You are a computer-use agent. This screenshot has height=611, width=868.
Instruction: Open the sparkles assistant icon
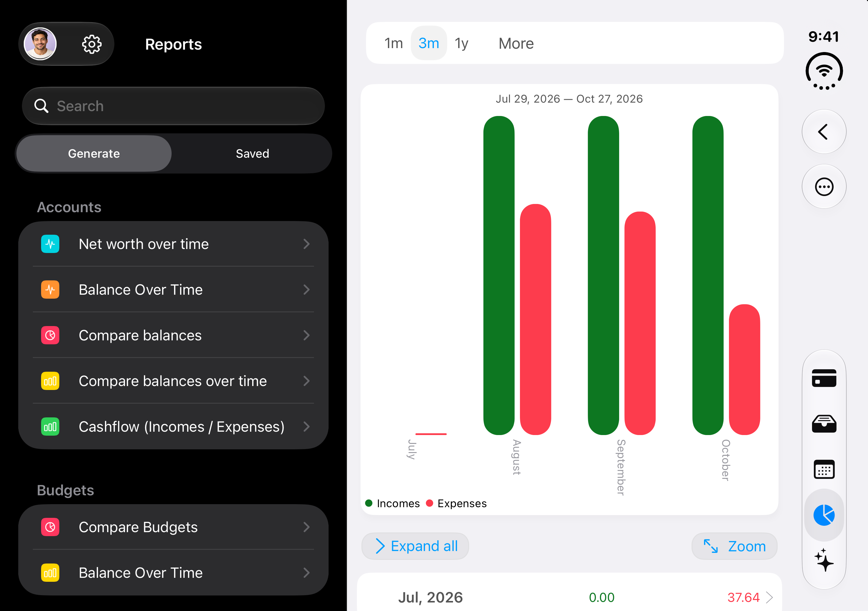pos(824,560)
